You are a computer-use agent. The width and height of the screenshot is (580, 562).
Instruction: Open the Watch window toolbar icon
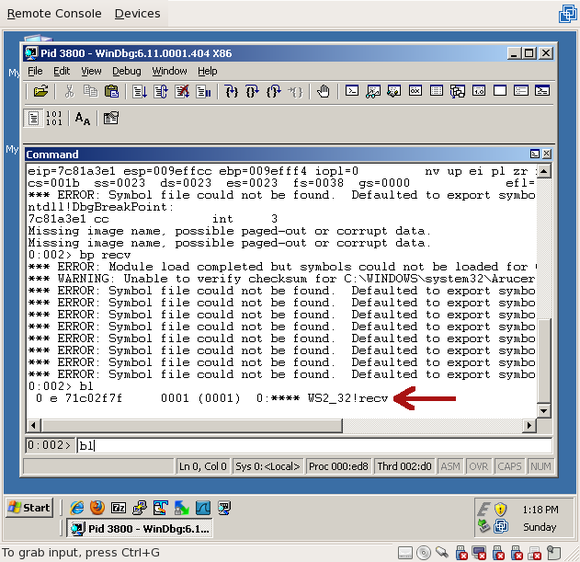tap(373, 91)
